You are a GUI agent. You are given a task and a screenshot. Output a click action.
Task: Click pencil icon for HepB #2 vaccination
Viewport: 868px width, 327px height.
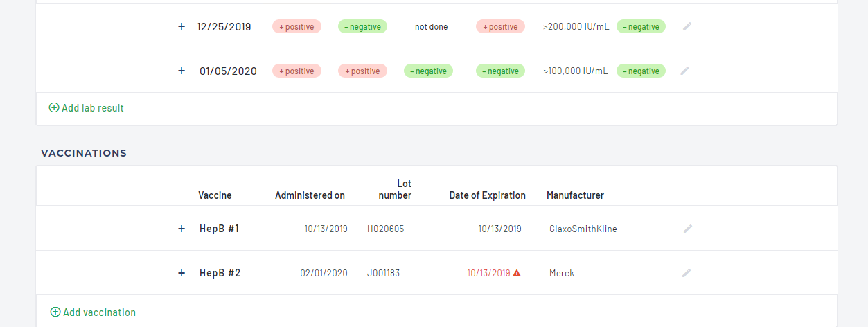click(687, 273)
